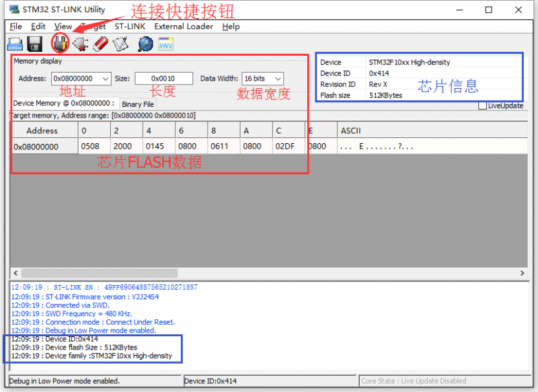Click the Open file icon
The height and width of the screenshot is (392, 538).
point(15,44)
